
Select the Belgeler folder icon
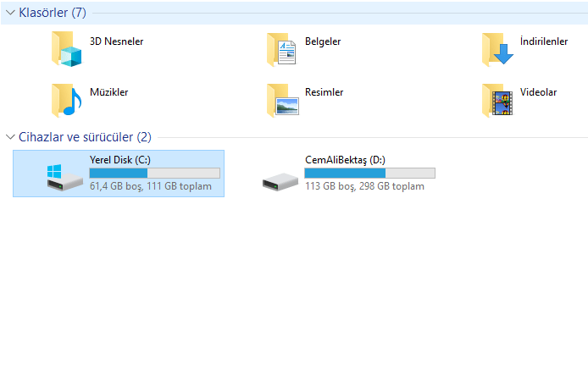[x=281, y=49]
